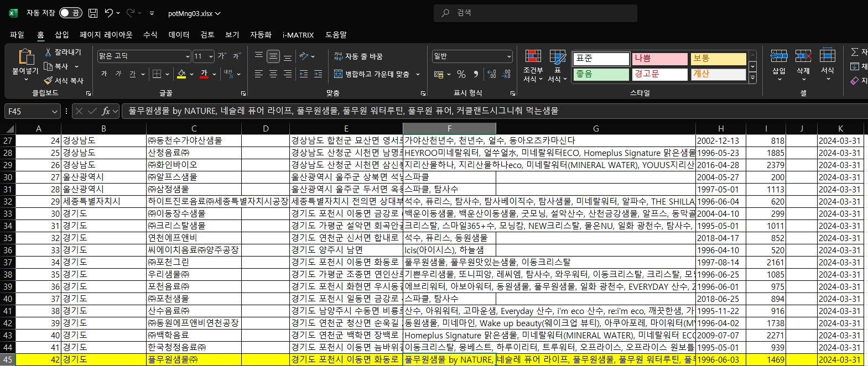
Task: Toggle center horizontal alignment
Action: pos(273,74)
